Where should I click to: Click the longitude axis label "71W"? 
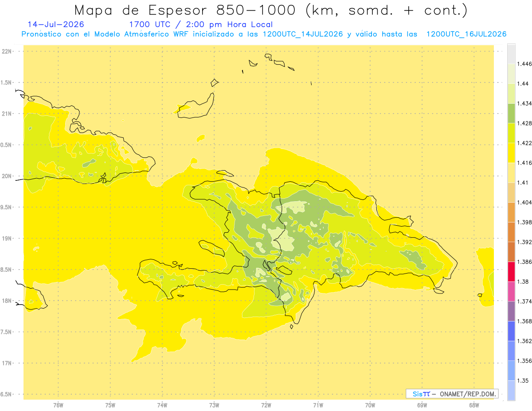tap(318, 405)
